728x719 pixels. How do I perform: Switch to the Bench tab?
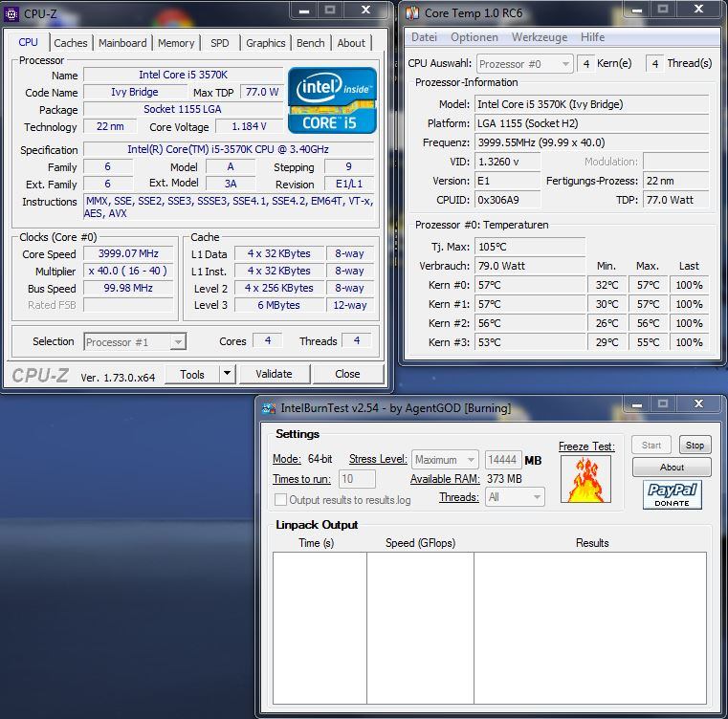click(311, 43)
